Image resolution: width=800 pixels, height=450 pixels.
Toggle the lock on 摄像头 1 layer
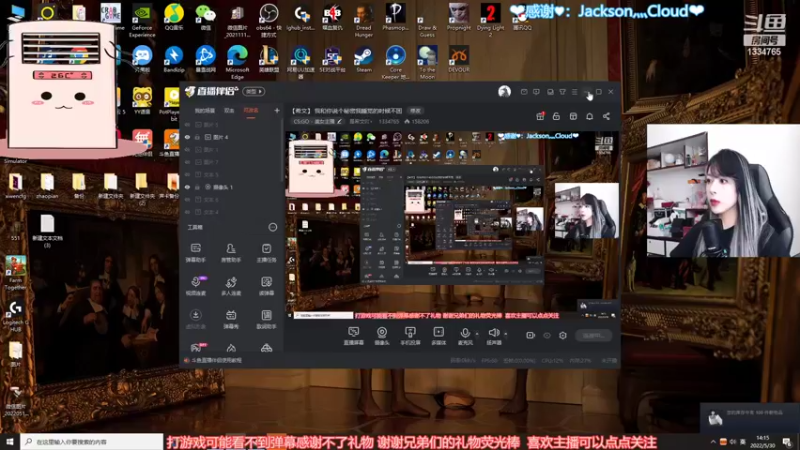pyautogui.click(x=197, y=187)
